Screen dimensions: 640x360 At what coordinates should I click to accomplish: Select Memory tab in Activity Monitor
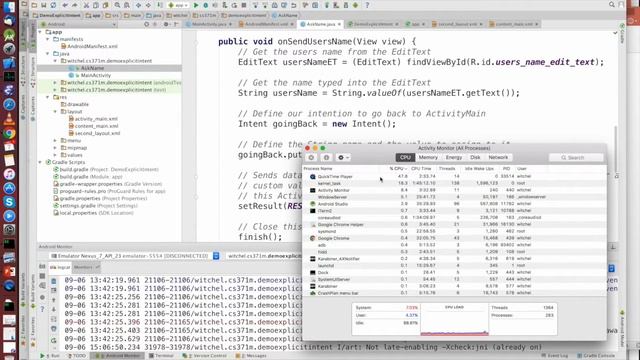[x=428, y=158]
